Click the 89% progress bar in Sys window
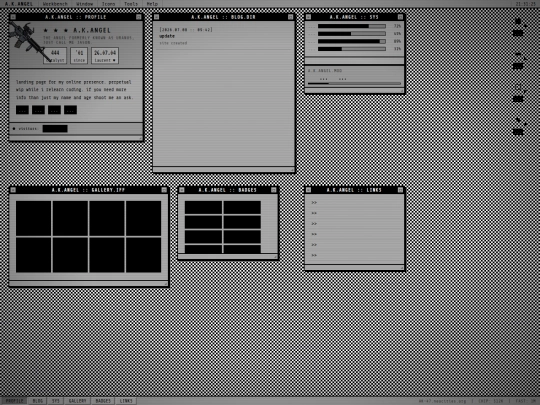The image size is (540, 405). [x=352, y=41]
